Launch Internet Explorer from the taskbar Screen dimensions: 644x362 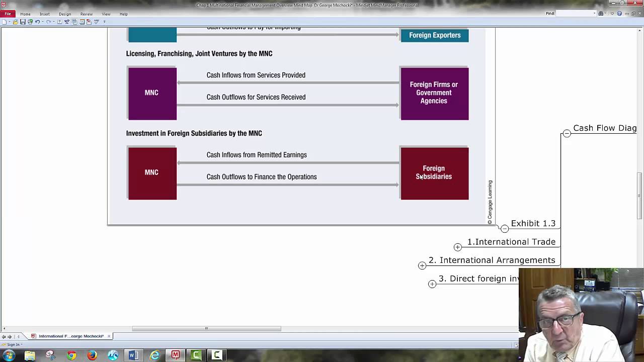(154, 355)
